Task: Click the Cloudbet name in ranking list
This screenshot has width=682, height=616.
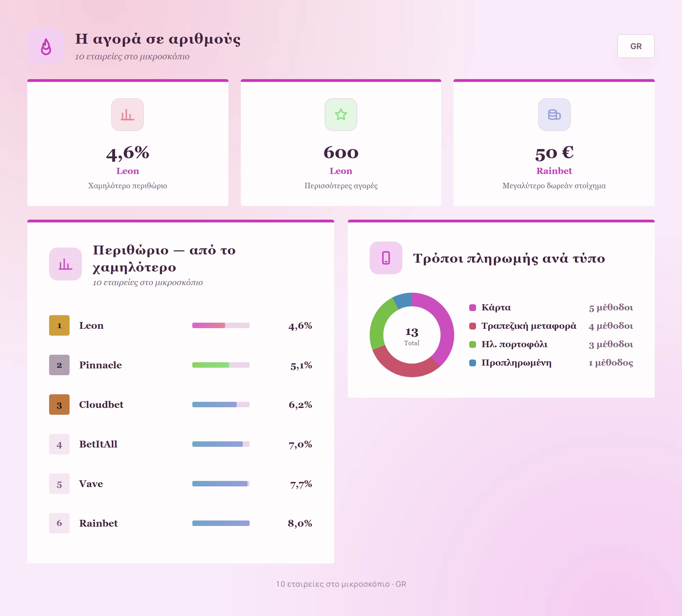Action: [101, 405]
